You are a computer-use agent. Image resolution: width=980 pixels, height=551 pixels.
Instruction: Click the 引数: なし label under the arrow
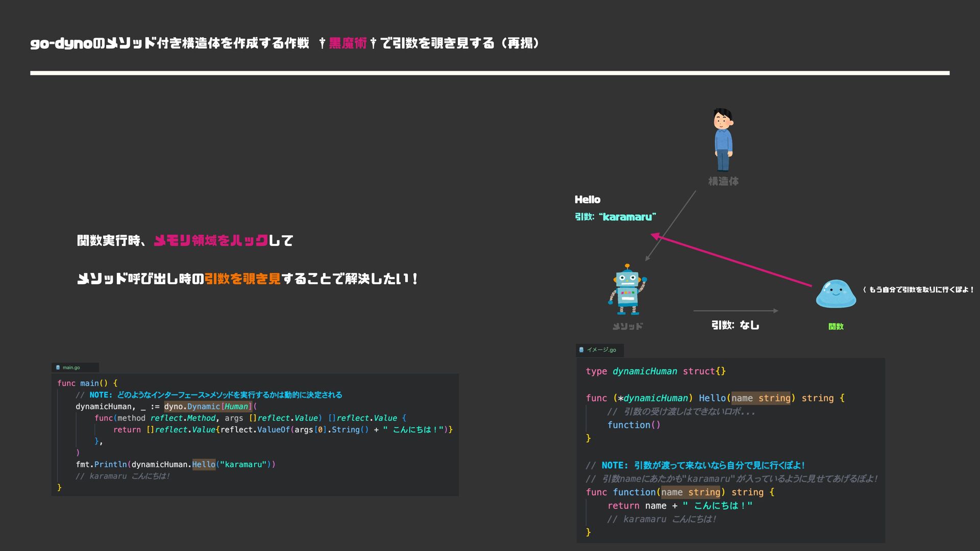(736, 325)
